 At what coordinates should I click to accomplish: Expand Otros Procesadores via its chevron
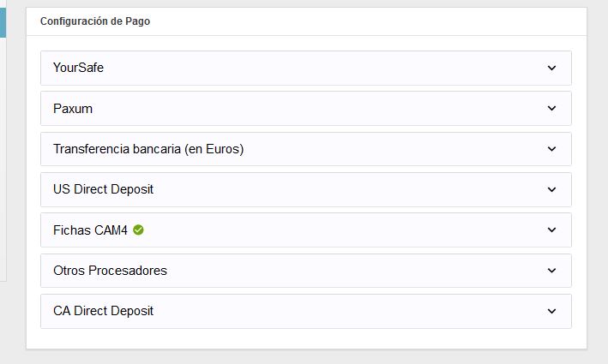point(551,271)
